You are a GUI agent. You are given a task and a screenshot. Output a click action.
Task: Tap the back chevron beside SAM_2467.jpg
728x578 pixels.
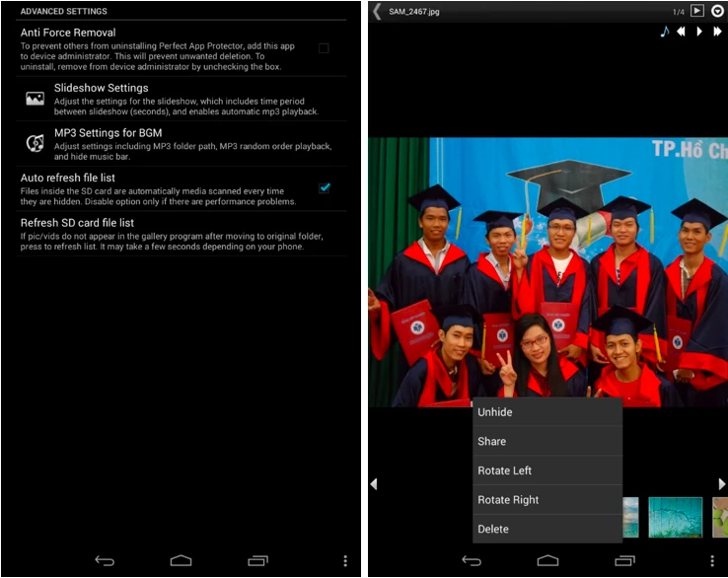[377, 12]
